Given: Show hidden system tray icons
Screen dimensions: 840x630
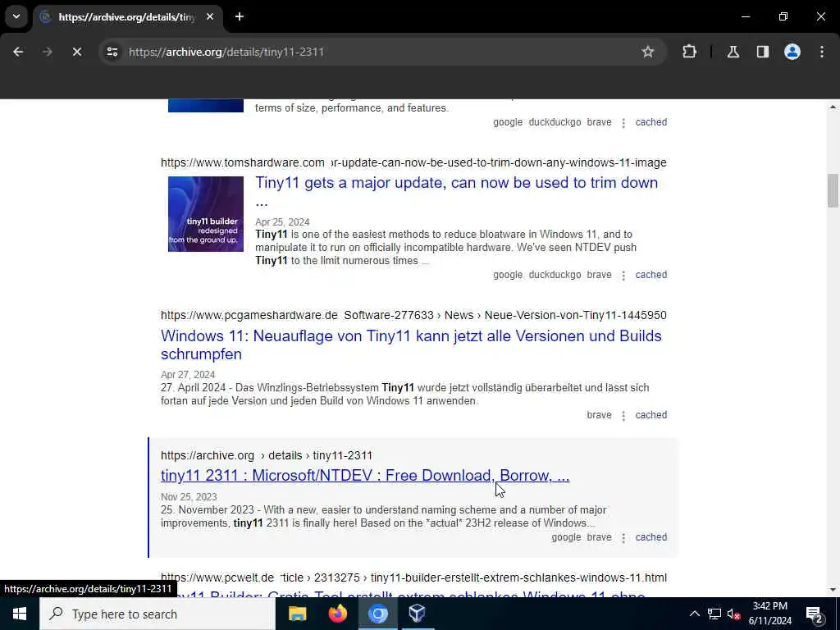Looking at the screenshot, I should pyautogui.click(x=694, y=614).
